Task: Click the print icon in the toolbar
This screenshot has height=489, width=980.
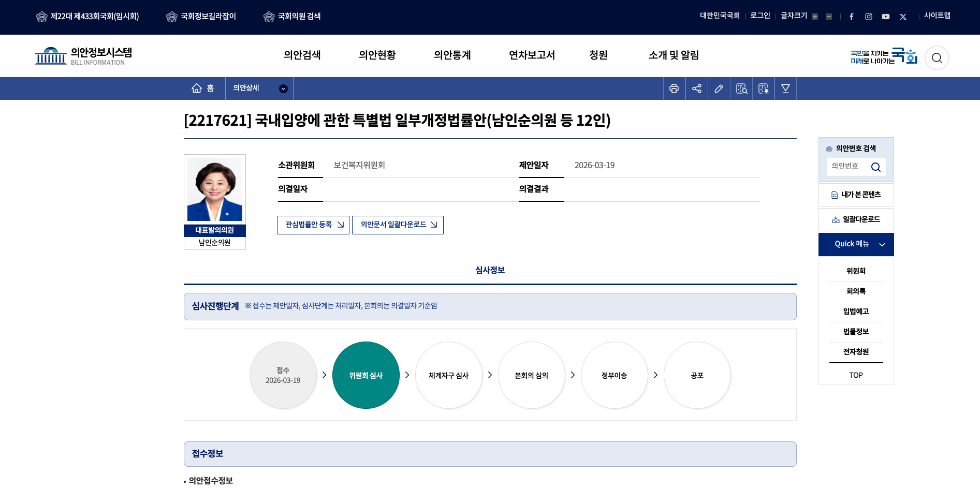Action: point(674,88)
